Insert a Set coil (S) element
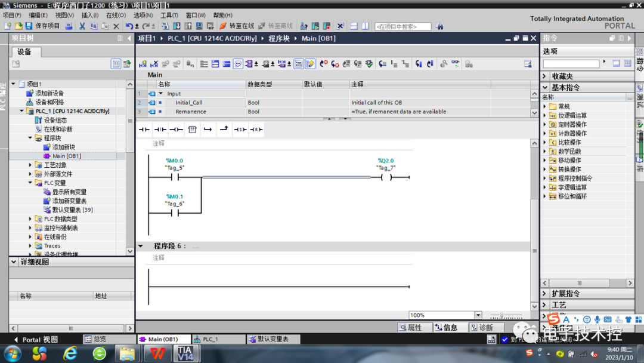This screenshot has width=644, height=363. [240, 130]
